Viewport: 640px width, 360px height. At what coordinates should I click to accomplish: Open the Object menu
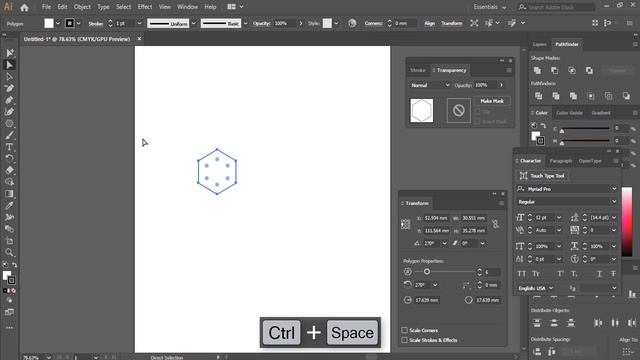click(82, 7)
